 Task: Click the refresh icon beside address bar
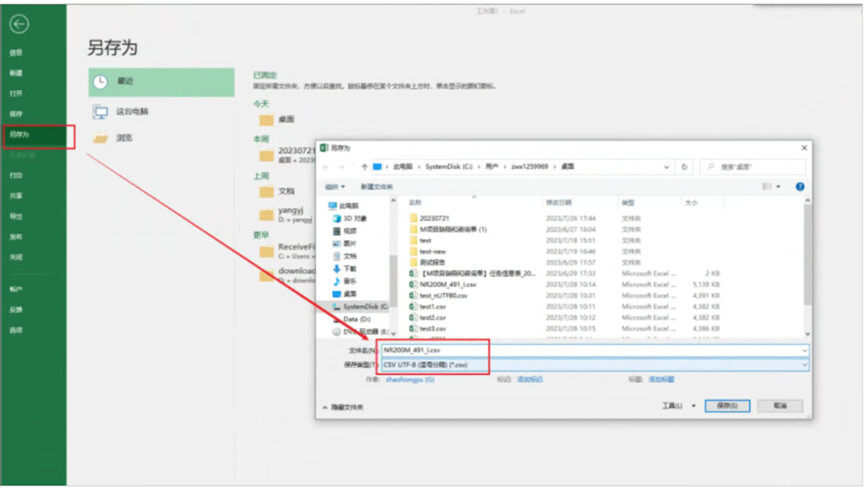pyautogui.click(x=684, y=167)
